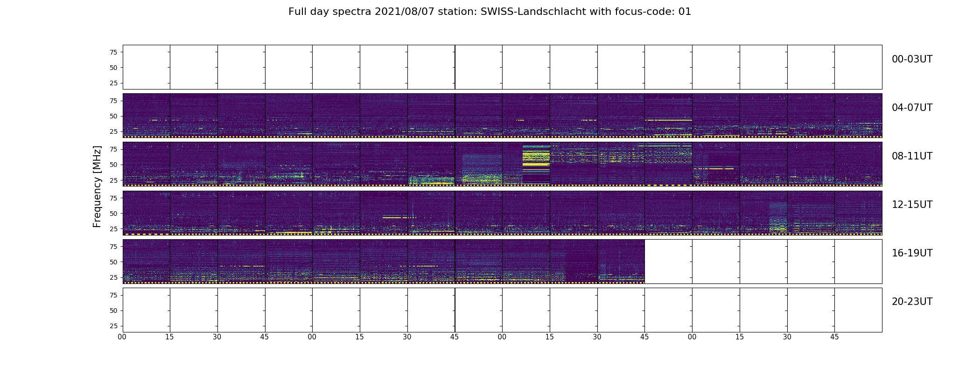Click the 50 tick of the 00-03UT row
The height and width of the screenshot is (373, 980).
tap(113, 68)
